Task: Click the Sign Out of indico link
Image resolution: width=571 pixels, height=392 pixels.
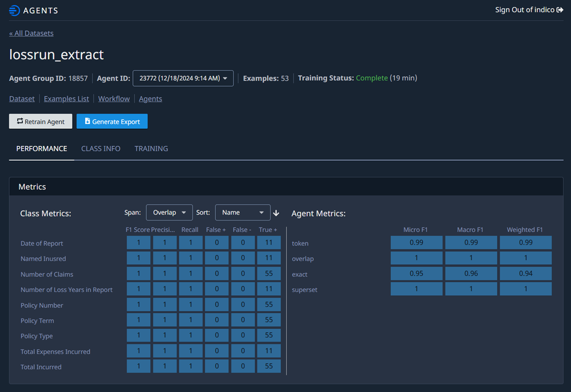Action: (x=529, y=10)
